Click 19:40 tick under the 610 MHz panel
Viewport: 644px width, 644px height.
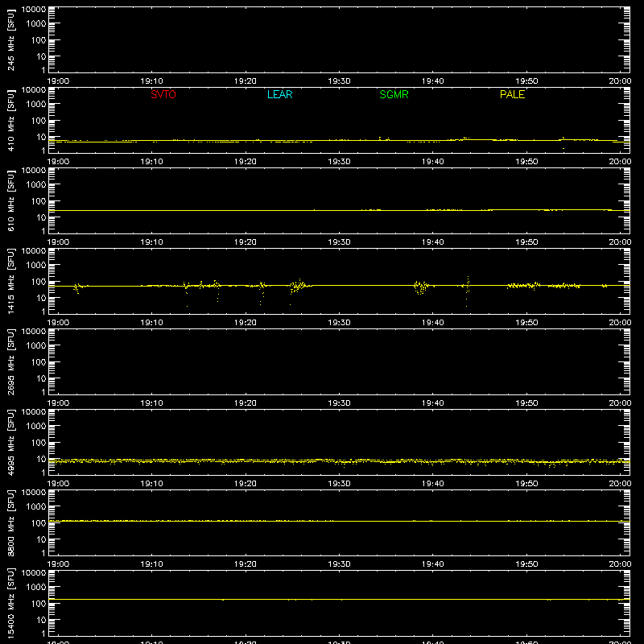pos(432,242)
